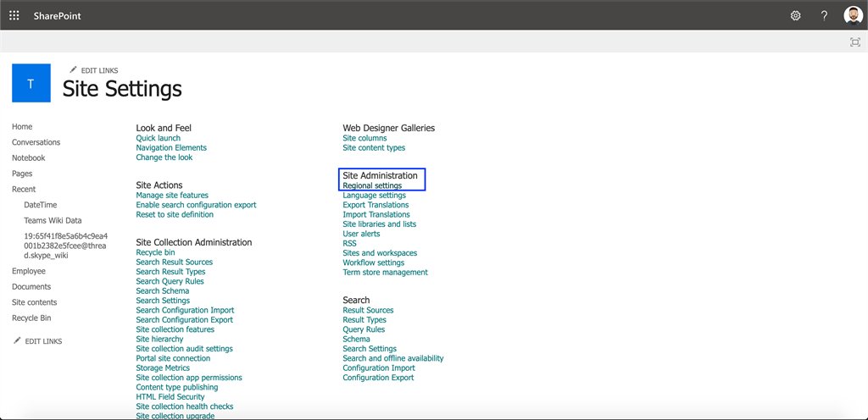The image size is (868, 420).
Task: Go to SharePoint home in header
Action: point(57,16)
